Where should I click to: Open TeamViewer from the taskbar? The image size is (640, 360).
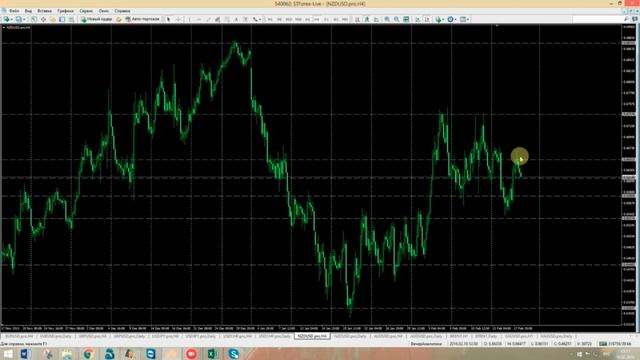[151, 354]
